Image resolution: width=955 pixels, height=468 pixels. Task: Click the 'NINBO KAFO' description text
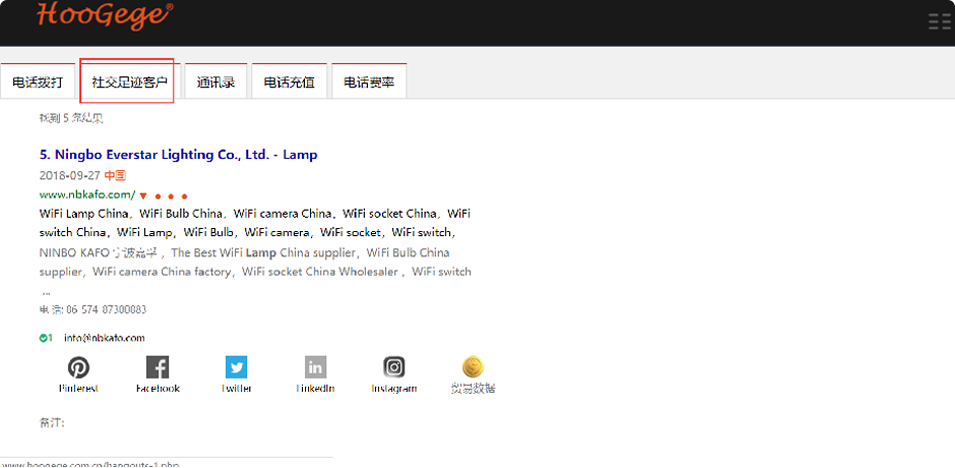pos(74,252)
